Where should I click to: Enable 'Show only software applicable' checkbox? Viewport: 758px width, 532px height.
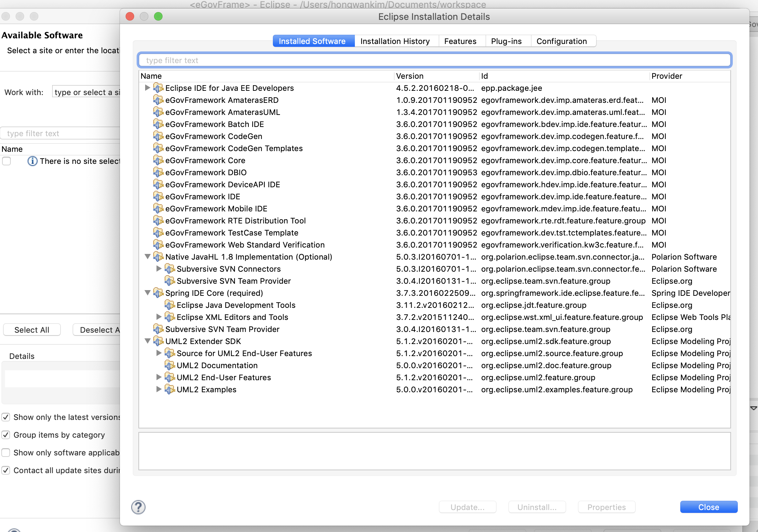point(6,453)
